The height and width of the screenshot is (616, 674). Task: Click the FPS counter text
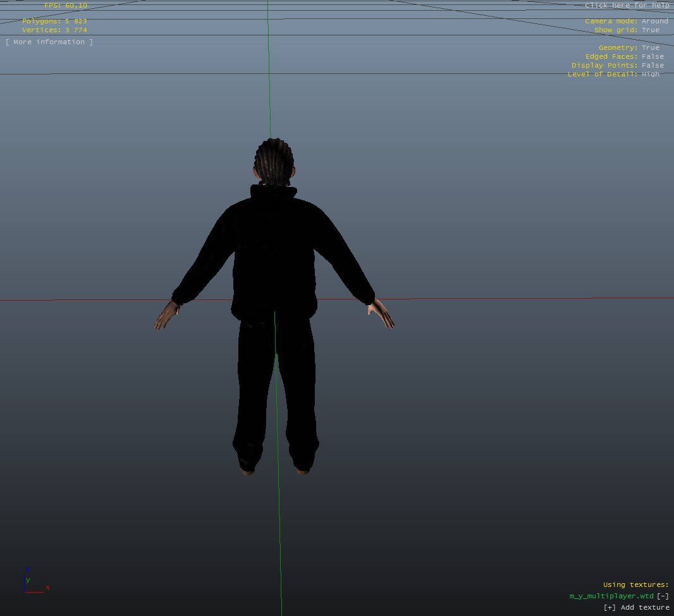(66, 6)
